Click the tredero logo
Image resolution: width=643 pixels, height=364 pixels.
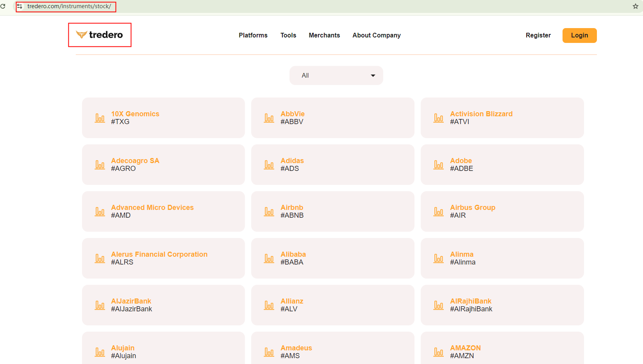click(100, 35)
